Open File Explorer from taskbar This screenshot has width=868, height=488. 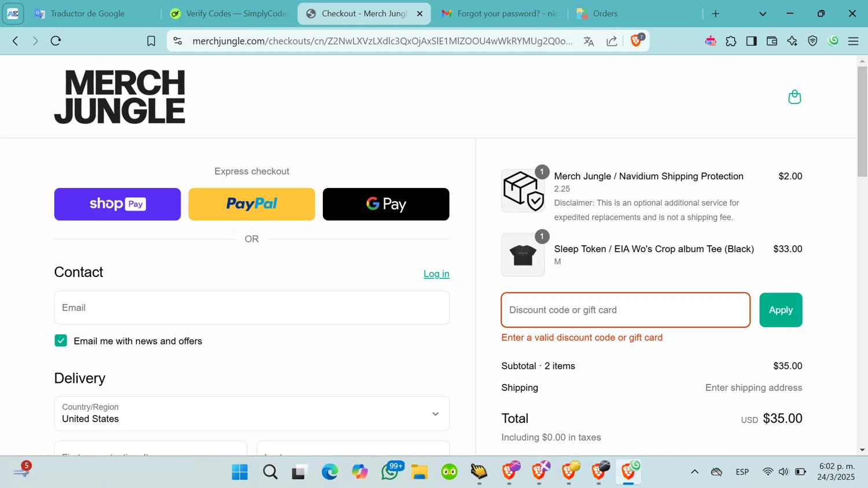[x=420, y=472]
